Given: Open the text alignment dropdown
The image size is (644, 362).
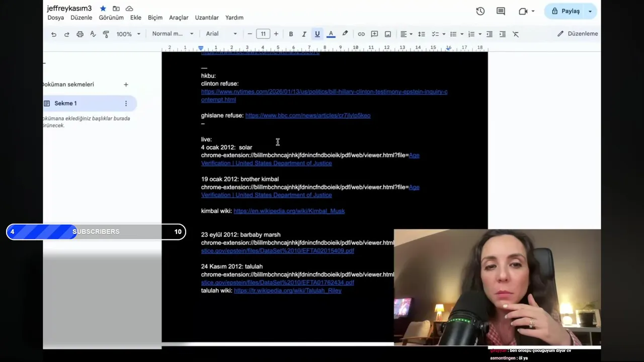Looking at the screenshot, I should pyautogui.click(x=406, y=34).
